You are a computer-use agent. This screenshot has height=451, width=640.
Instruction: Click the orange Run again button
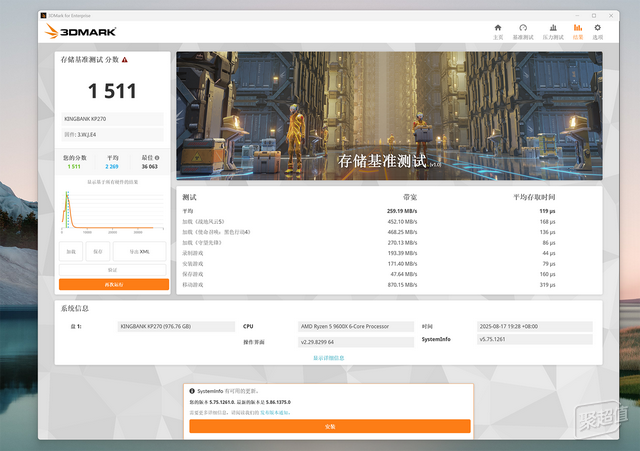[x=114, y=284]
